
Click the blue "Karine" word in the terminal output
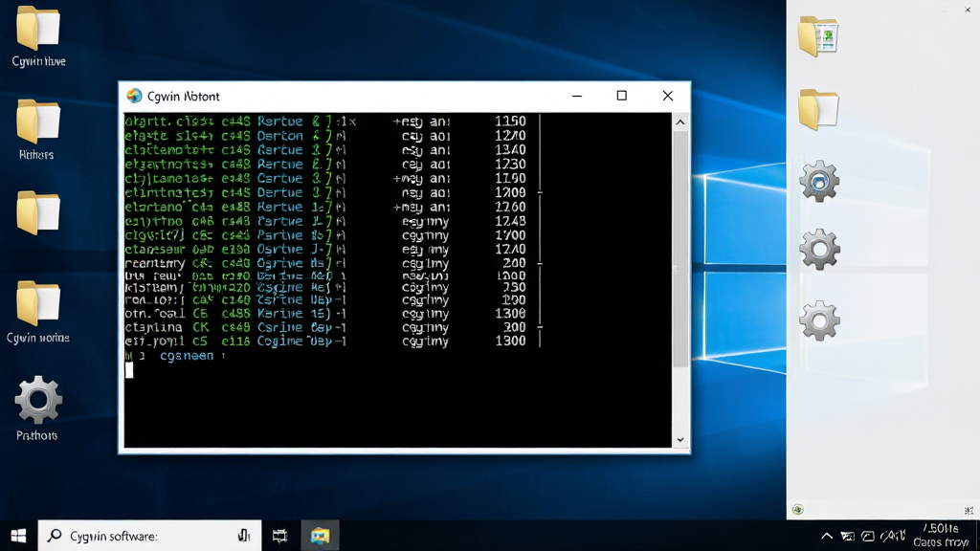(x=280, y=314)
